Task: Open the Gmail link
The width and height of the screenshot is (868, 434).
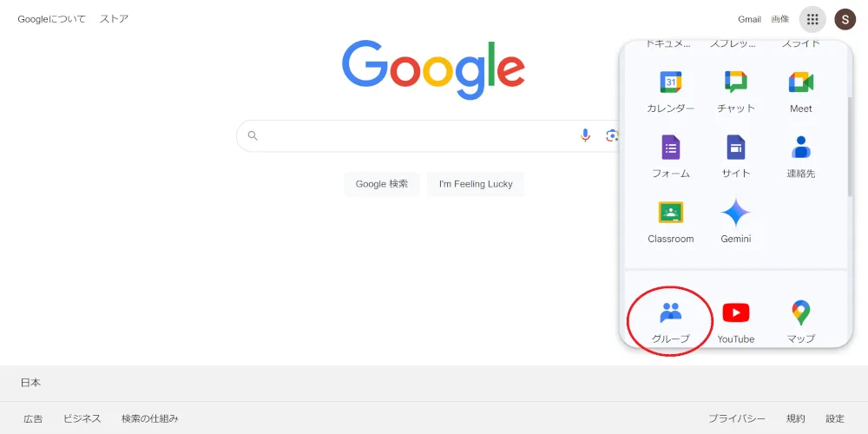Action: click(749, 19)
